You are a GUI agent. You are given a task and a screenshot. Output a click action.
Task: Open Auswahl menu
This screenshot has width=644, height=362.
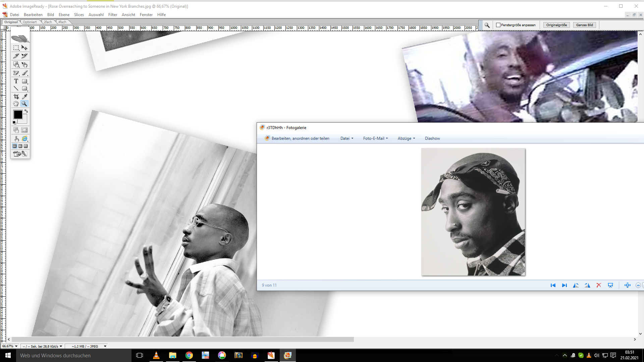tap(96, 15)
